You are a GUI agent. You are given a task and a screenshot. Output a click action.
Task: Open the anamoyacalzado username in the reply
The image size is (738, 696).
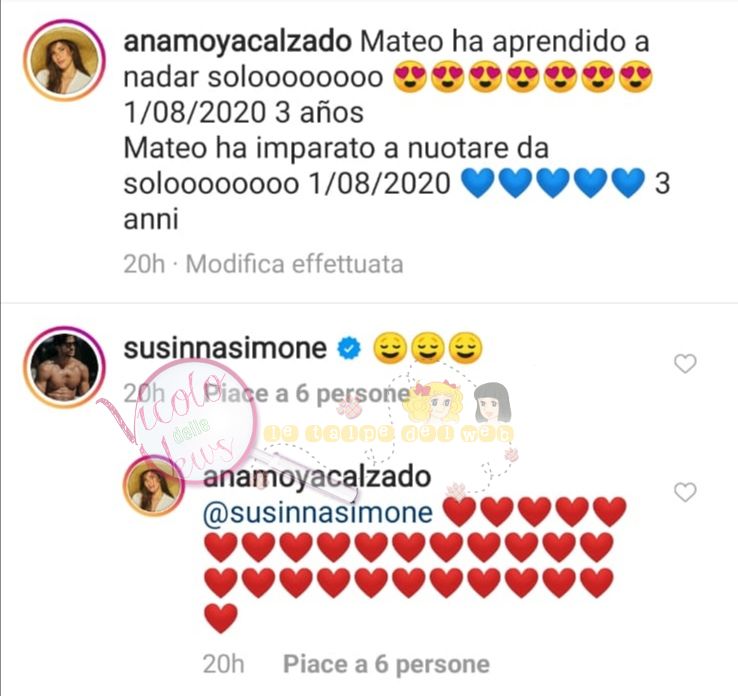pos(317,477)
